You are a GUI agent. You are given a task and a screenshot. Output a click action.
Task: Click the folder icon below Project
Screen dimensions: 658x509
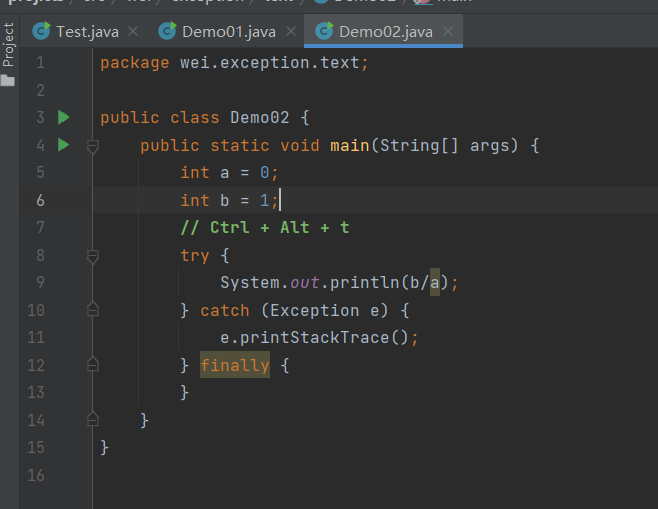[x=8, y=80]
